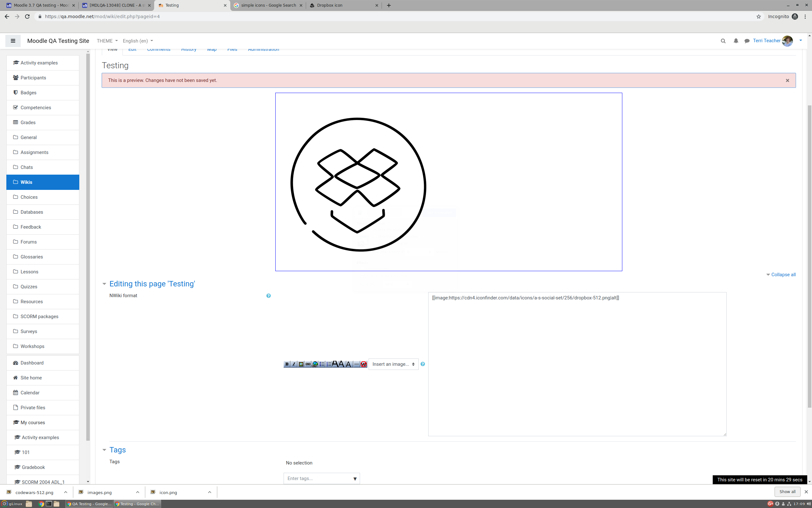
Task: Add unordered bullet list
Action: click(322, 364)
